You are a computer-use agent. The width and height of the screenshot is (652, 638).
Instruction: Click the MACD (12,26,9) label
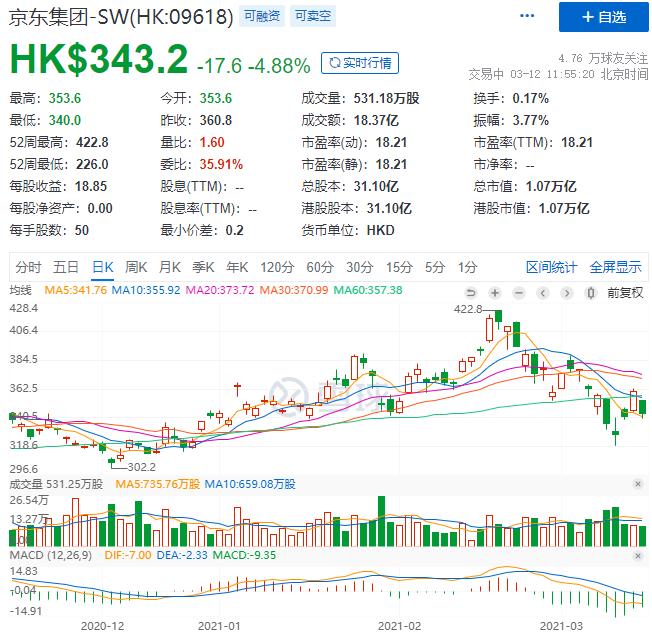pyautogui.click(x=50, y=555)
